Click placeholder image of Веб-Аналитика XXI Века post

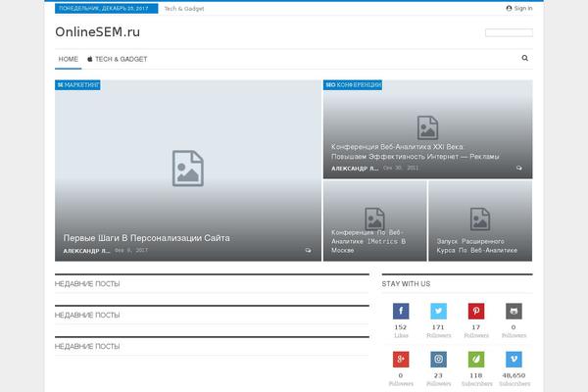click(427, 127)
